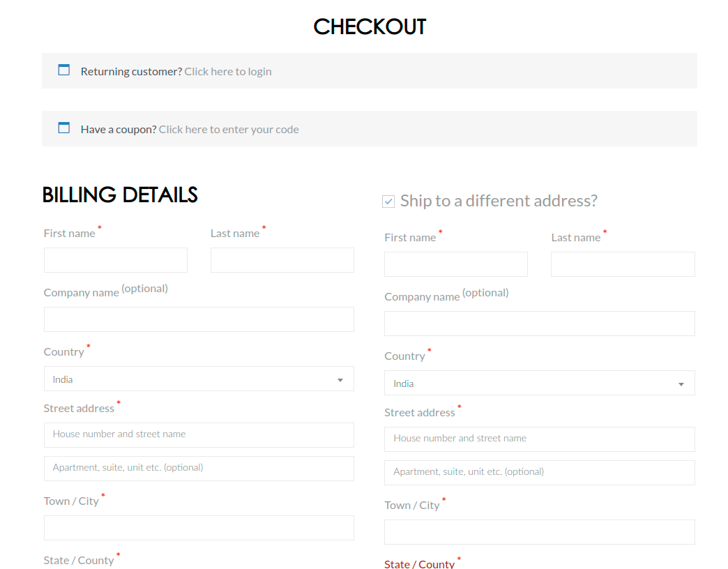Viewport: 728px width, 569px height.
Task: Click the billing Country dropdown arrow
Action: coord(340,380)
